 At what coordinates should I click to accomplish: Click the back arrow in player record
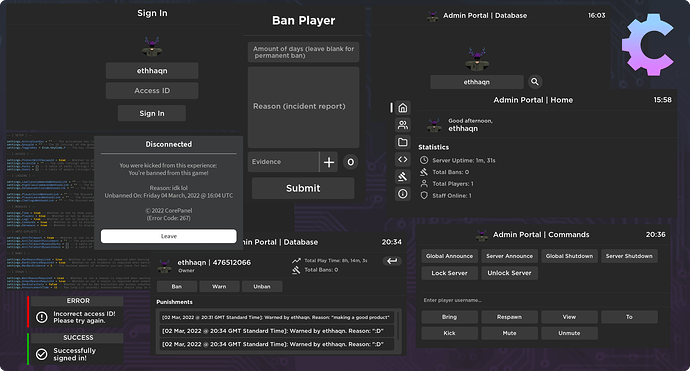click(x=392, y=261)
